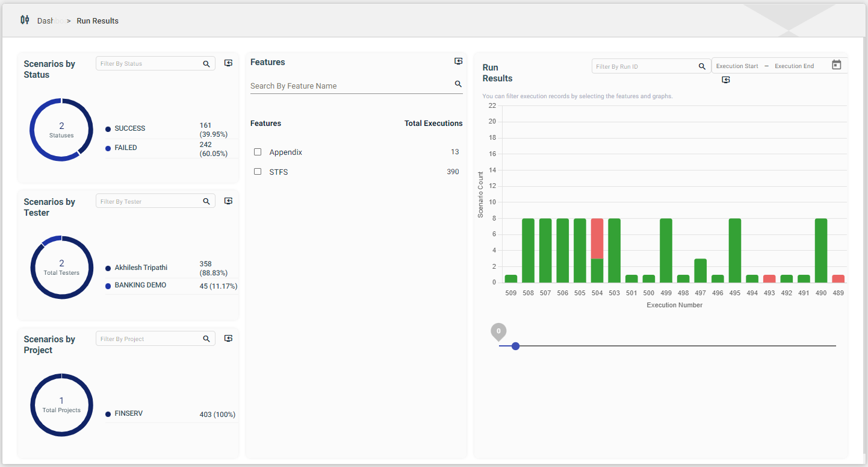Click the execution range slider handle
The image size is (868, 467).
tap(515, 346)
